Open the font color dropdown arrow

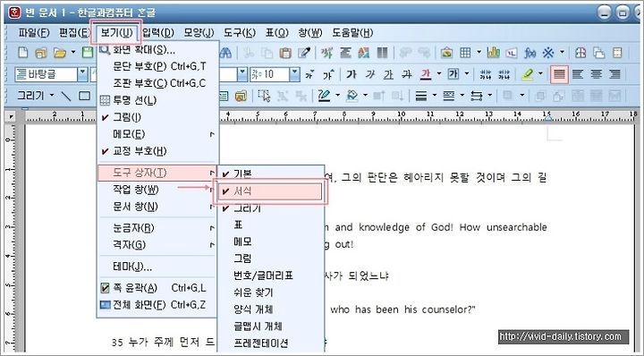(439, 74)
